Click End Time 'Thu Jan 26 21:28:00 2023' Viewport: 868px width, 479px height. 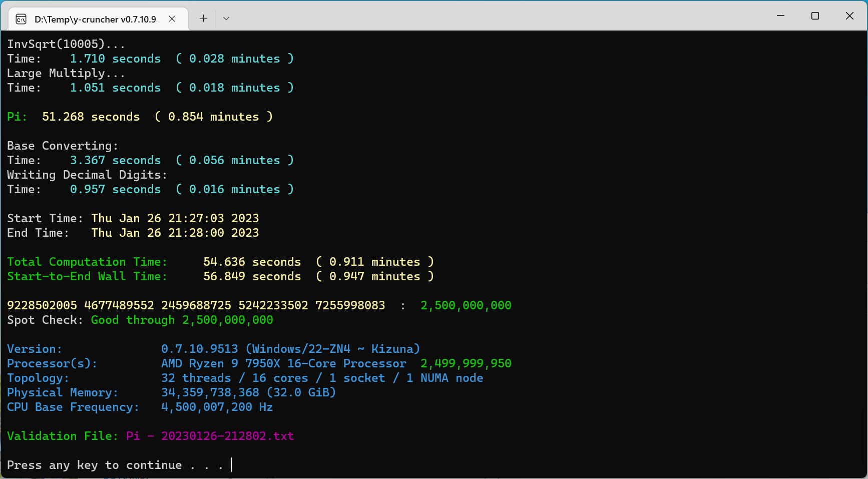coord(175,233)
